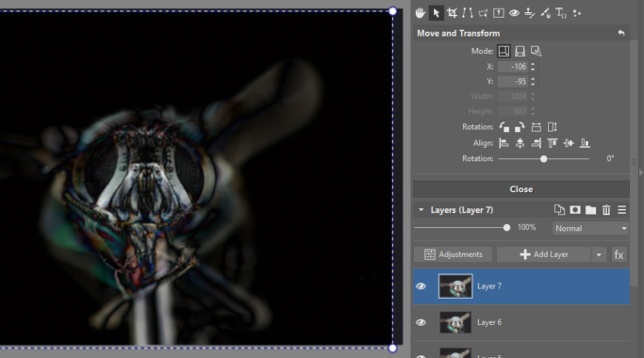Open the Adjustments button
This screenshot has width=644, height=358.
pyautogui.click(x=453, y=254)
